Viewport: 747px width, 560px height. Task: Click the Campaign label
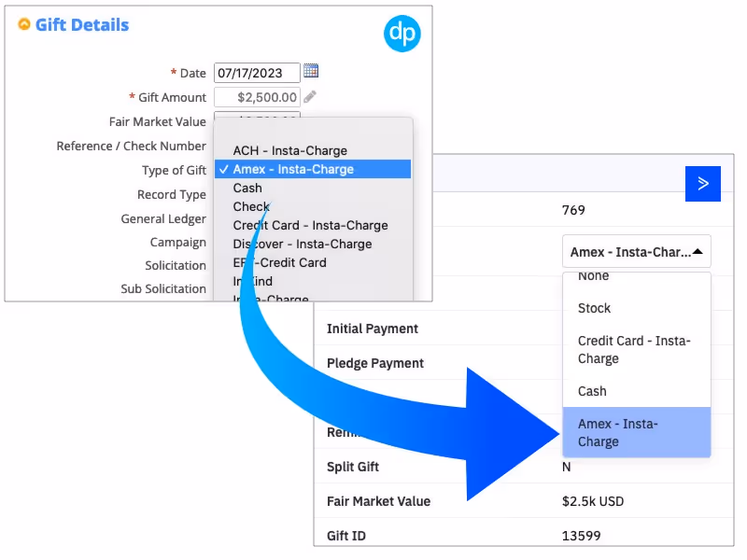(x=177, y=243)
